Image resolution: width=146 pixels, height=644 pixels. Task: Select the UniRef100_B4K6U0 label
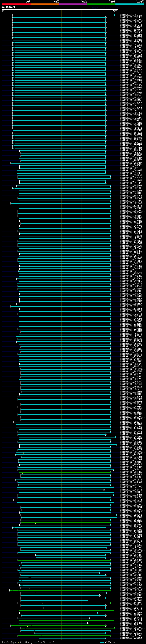point(131,602)
